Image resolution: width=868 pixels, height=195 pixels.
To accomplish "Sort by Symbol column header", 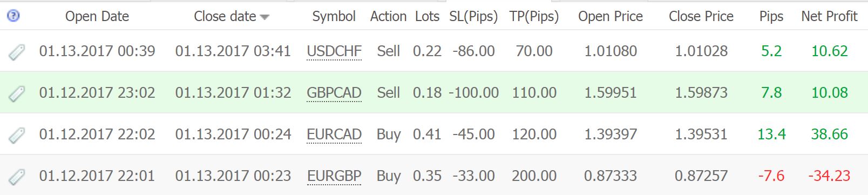I will pos(334,17).
